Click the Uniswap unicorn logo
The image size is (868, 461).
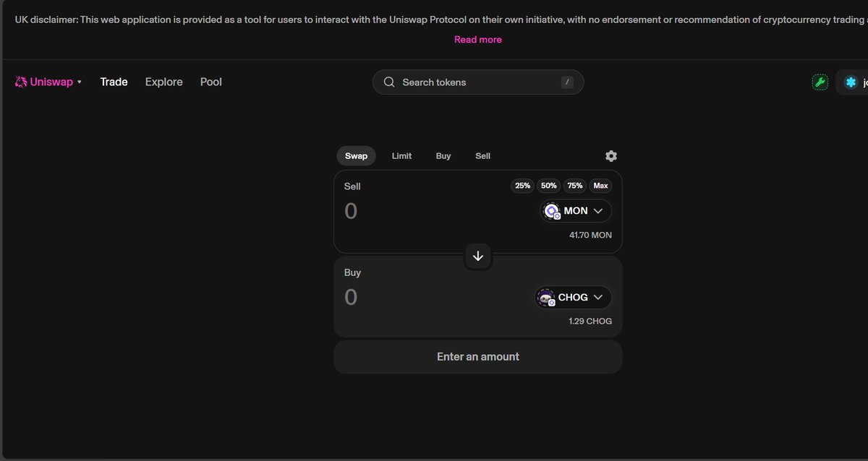click(x=21, y=82)
